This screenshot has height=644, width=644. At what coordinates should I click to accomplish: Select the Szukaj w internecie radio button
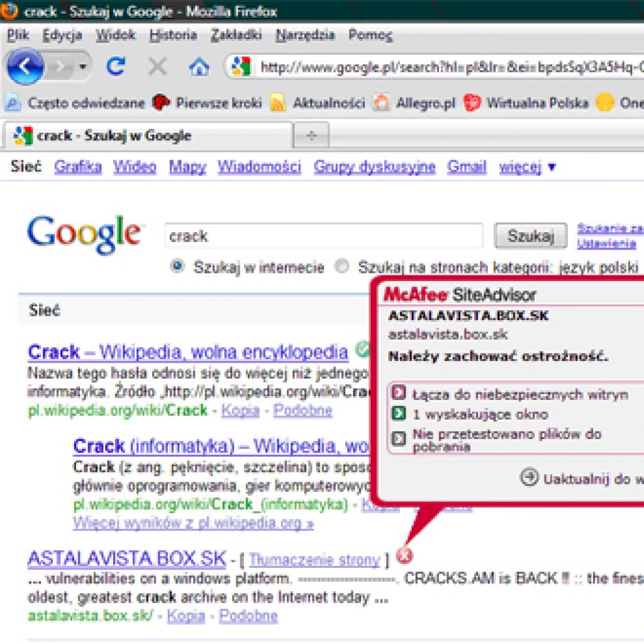click(177, 266)
